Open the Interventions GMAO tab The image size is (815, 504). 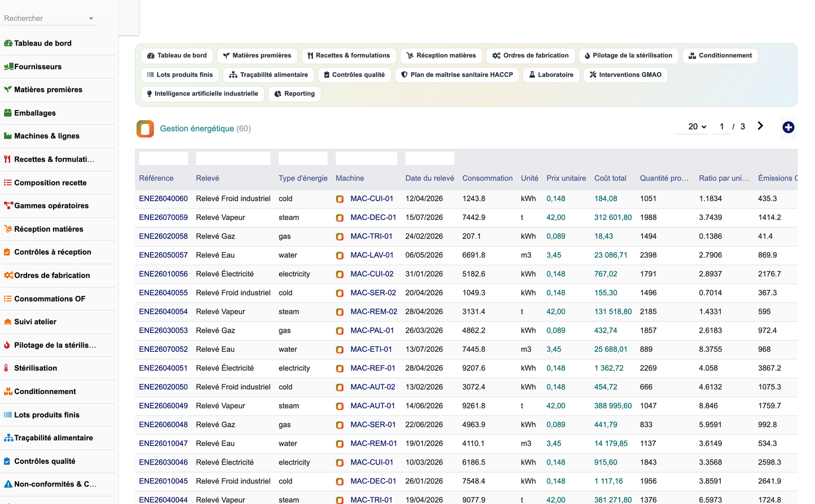625,74
